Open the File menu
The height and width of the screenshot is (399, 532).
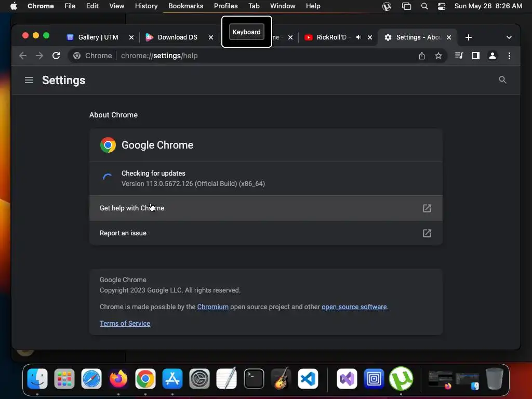point(70,6)
